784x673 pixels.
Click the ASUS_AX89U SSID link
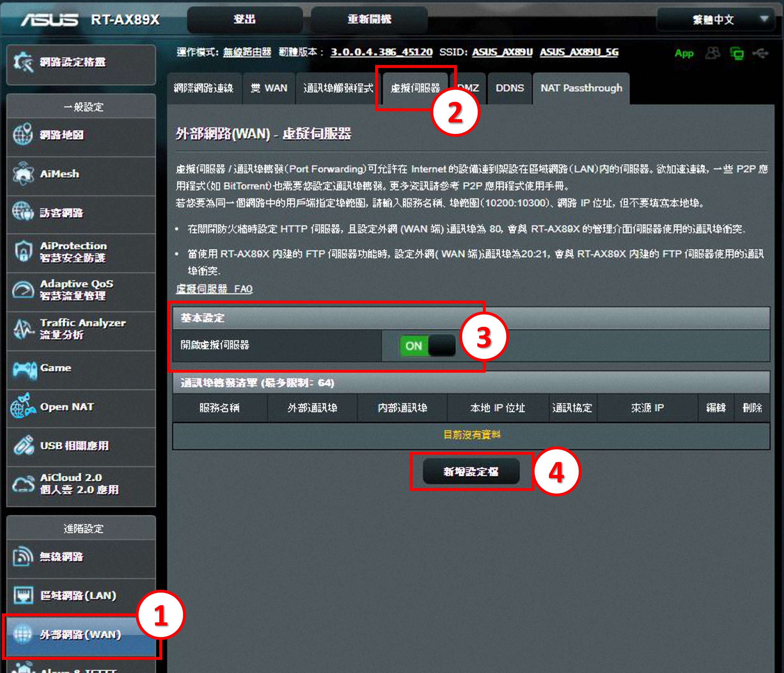(x=502, y=52)
